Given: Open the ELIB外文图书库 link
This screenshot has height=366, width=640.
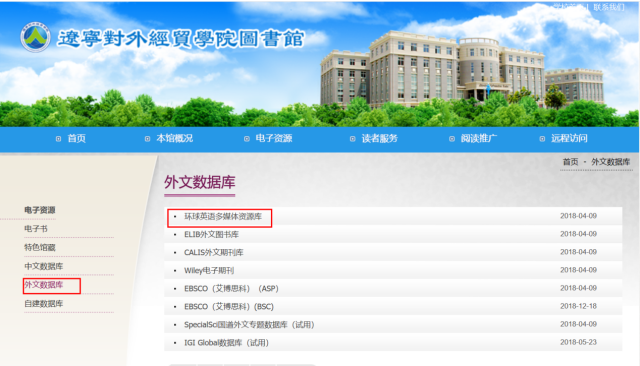Looking at the screenshot, I should 211,235.
